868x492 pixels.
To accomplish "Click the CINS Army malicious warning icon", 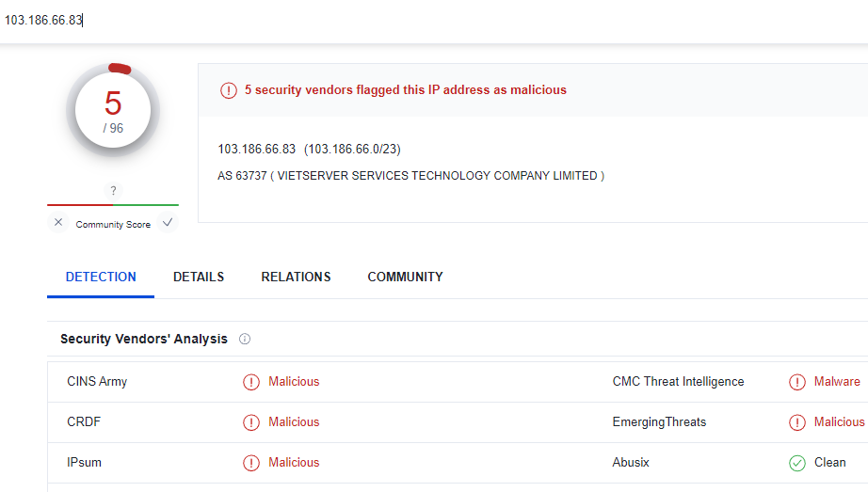I will pos(251,382).
